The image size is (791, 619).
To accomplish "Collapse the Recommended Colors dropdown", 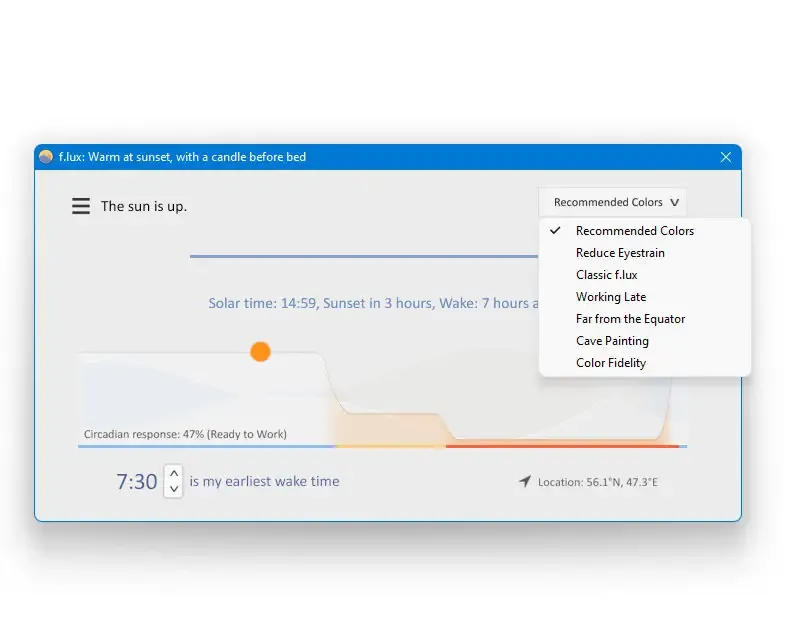I will tap(612, 202).
